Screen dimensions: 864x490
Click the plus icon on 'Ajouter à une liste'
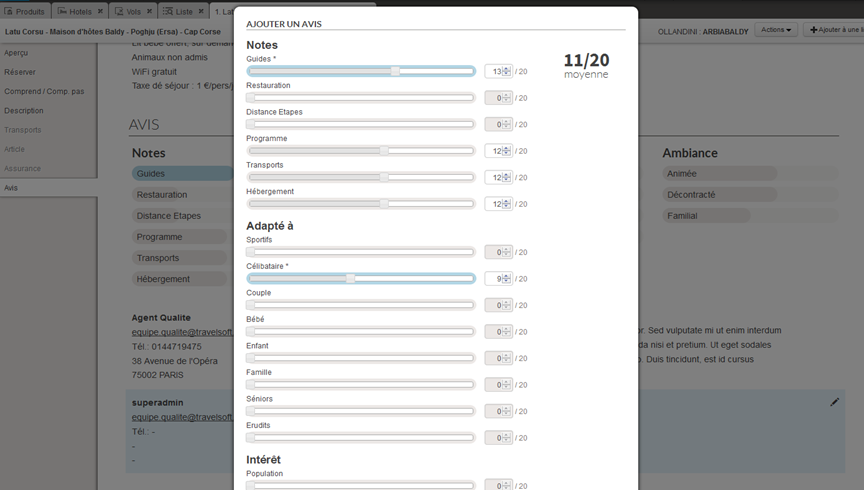813,30
